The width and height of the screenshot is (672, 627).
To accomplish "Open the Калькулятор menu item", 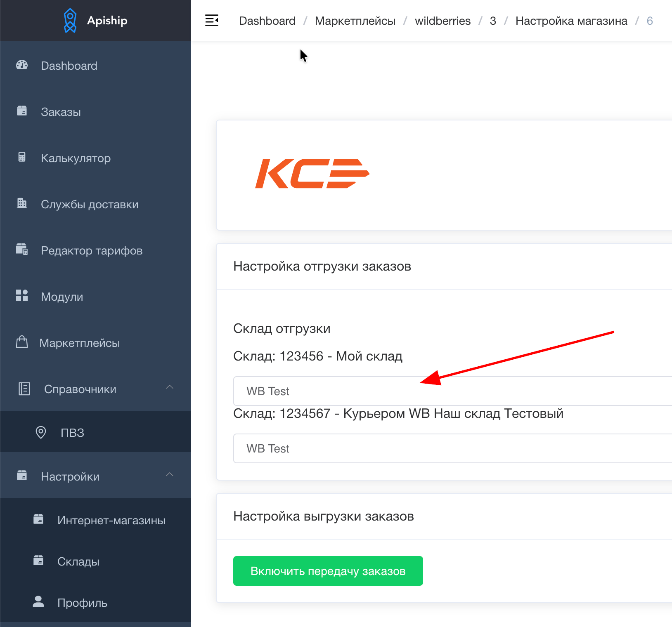I will coord(96,158).
